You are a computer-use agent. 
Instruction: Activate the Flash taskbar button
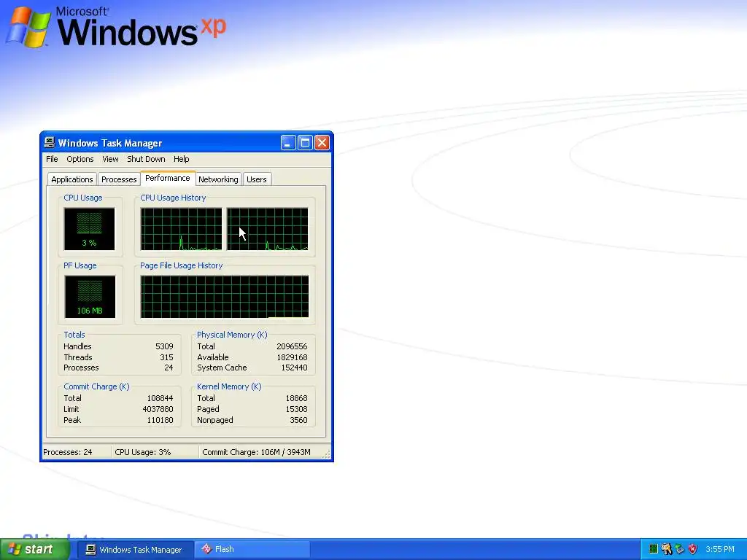(x=252, y=550)
